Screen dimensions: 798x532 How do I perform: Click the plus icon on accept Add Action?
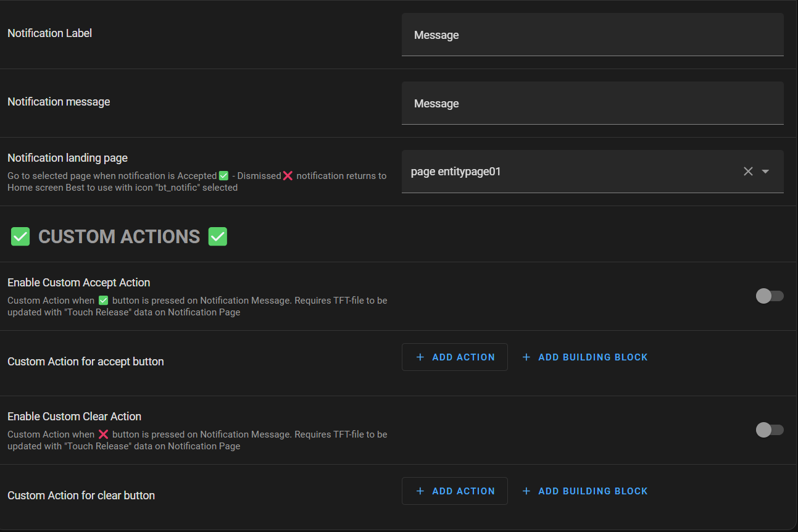[x=420, y=357]
